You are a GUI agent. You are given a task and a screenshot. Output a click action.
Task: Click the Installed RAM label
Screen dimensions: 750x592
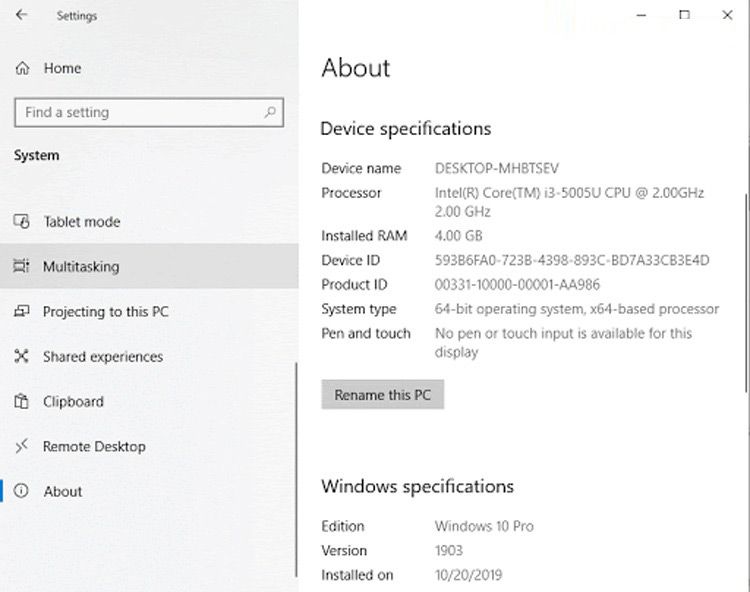coord(364,236)
